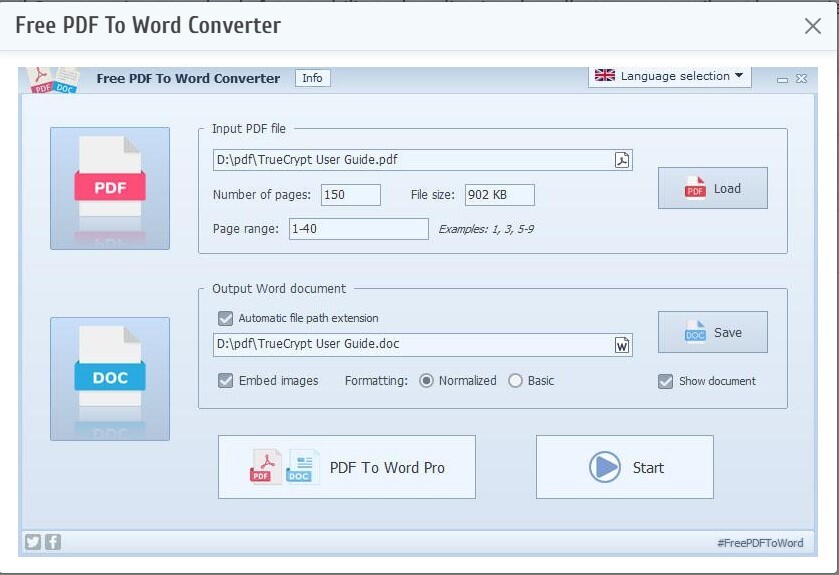Viewport: 839px width, 575px height.
Task: Click the Word browse icon in output path
Action: click(622, 345)
